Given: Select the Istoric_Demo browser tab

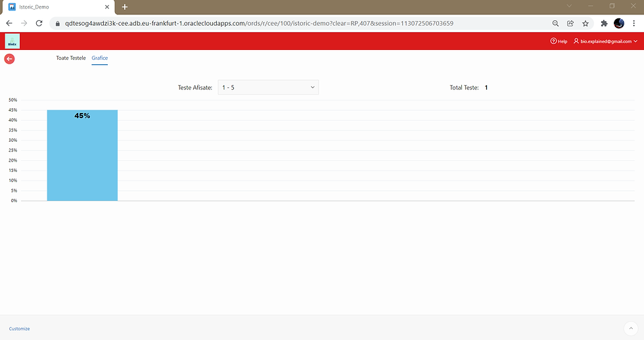Looking at the screenshot, I should pos(58,7).
